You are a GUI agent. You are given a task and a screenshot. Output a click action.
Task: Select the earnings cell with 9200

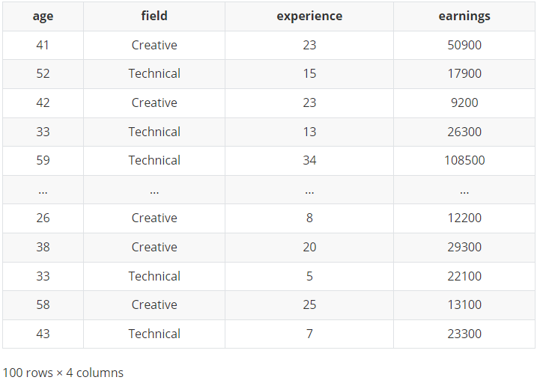click(464, 102)
